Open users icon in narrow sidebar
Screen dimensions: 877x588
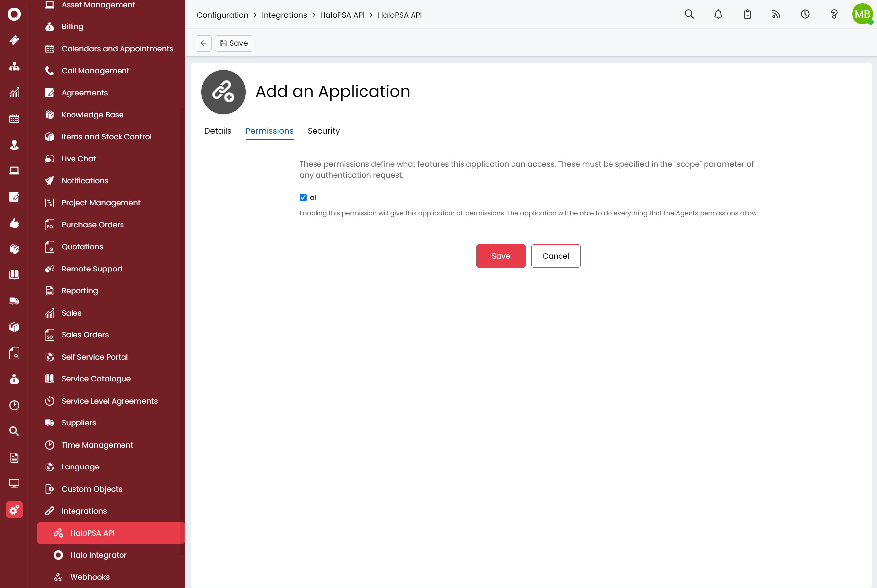(14, 144)
